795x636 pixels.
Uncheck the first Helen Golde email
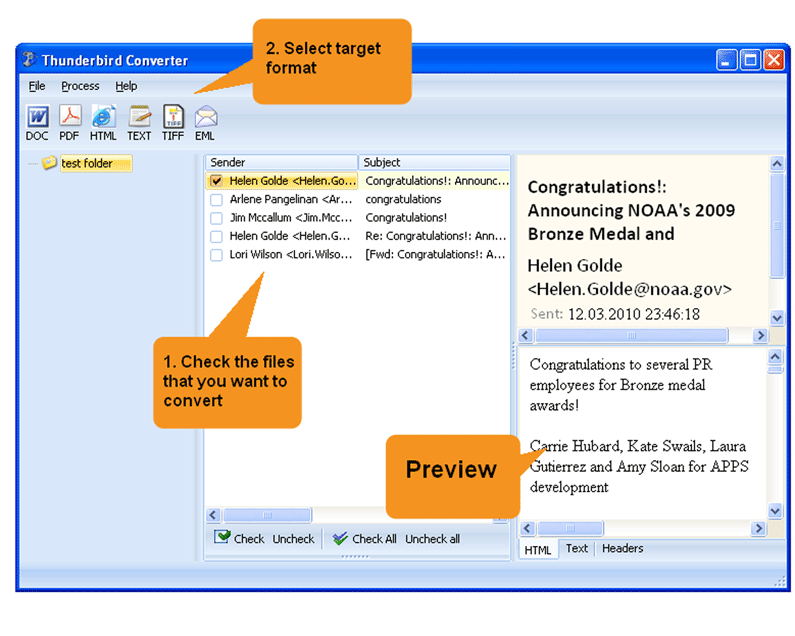[x=216, y=182]
